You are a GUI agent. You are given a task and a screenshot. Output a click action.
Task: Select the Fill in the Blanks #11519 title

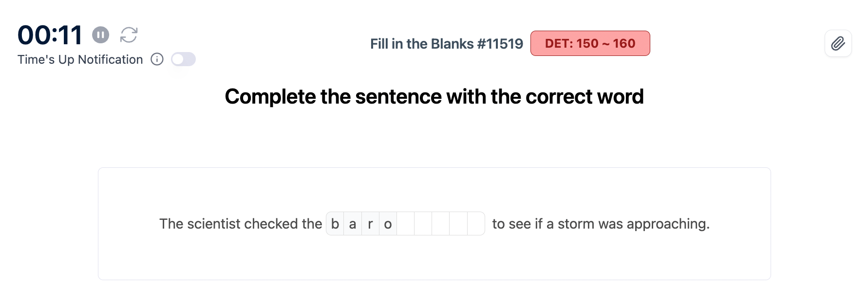446,44
